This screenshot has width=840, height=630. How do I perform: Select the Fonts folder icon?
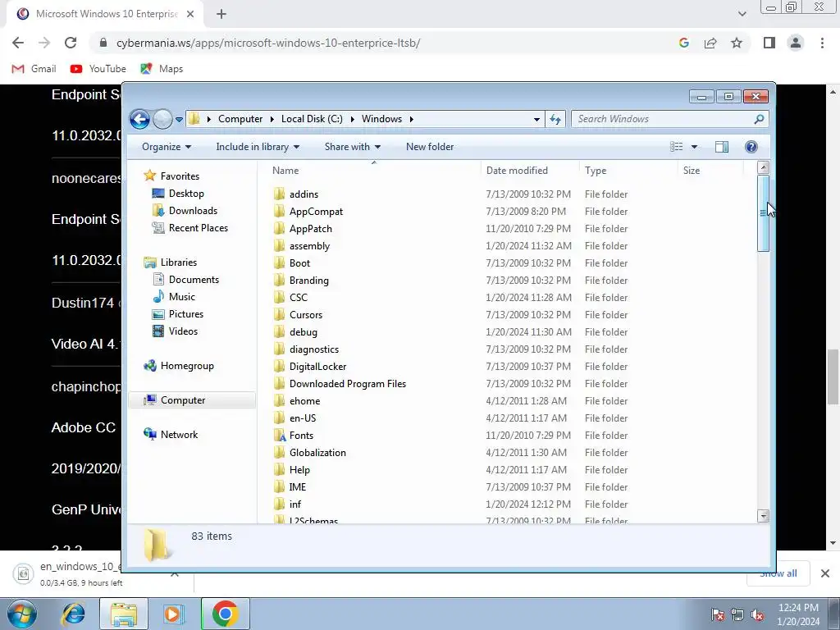tap(279, 435)
